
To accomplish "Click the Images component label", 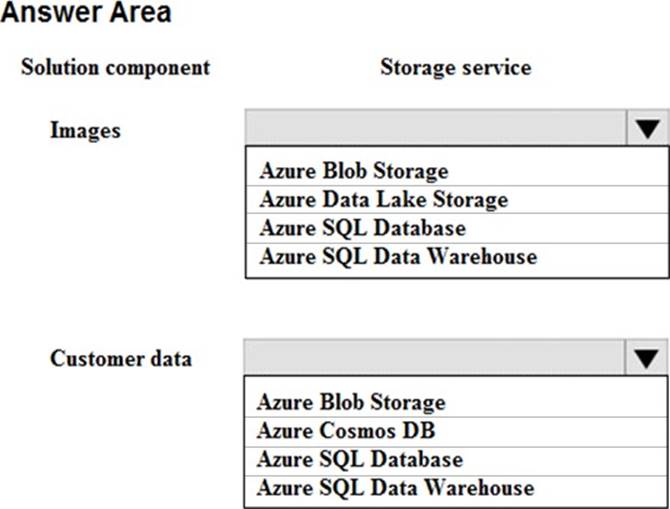I will point(85,130).
